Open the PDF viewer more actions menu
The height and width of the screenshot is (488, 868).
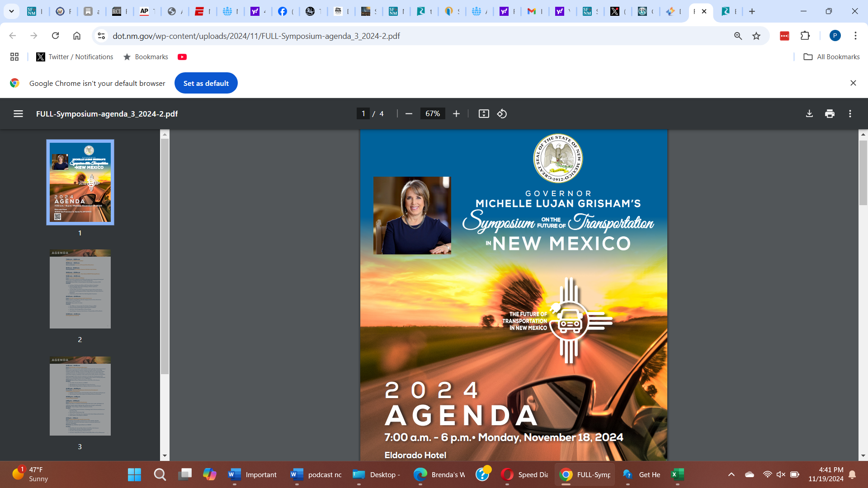[850, 114]
